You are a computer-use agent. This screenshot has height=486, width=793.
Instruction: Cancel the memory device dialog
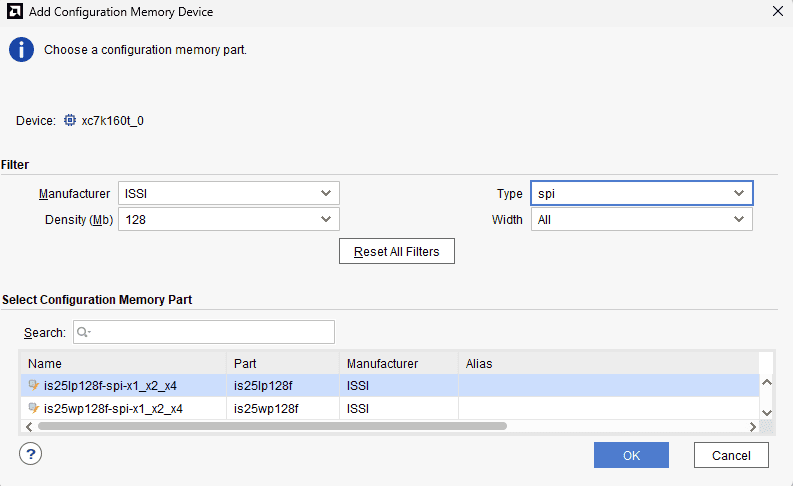[x=731, y=455]
